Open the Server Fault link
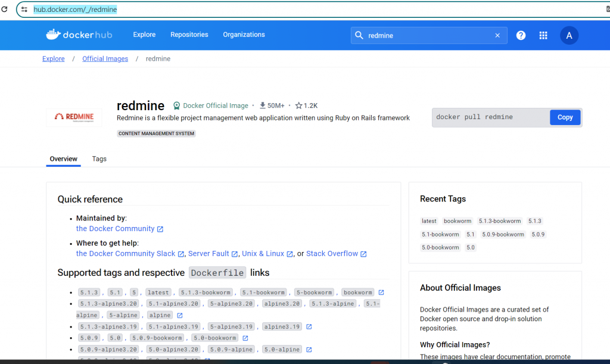This screenshot has height=364, width=610. (208, 254)
